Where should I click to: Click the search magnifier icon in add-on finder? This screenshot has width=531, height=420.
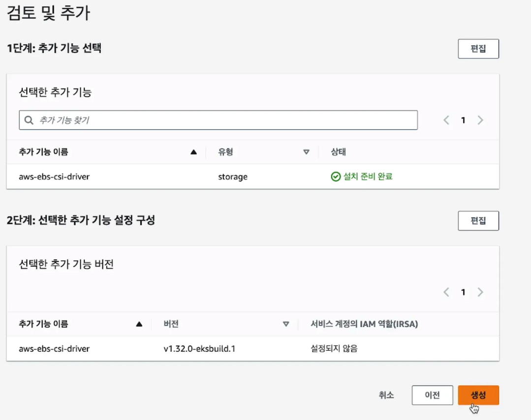tap(29, 120)
